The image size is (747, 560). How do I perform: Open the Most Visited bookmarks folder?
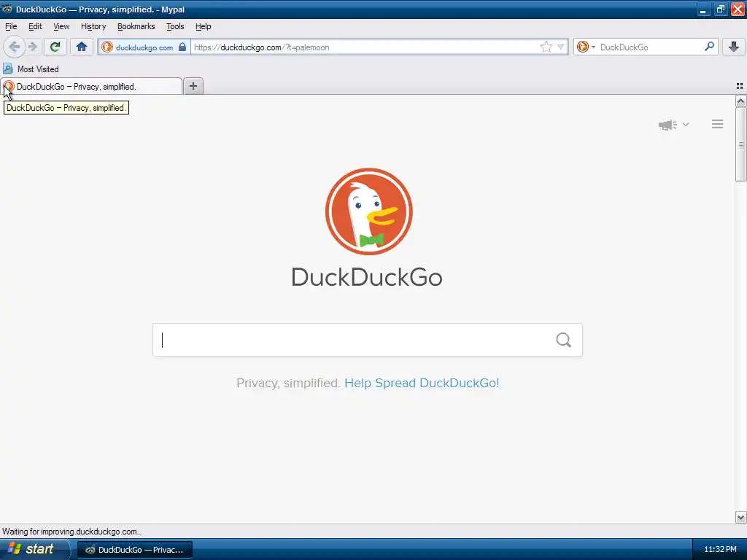tap(31, 69)
